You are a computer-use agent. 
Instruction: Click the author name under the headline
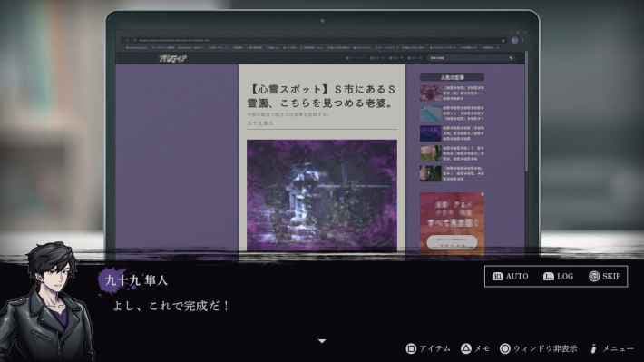(x=260, y=122)
